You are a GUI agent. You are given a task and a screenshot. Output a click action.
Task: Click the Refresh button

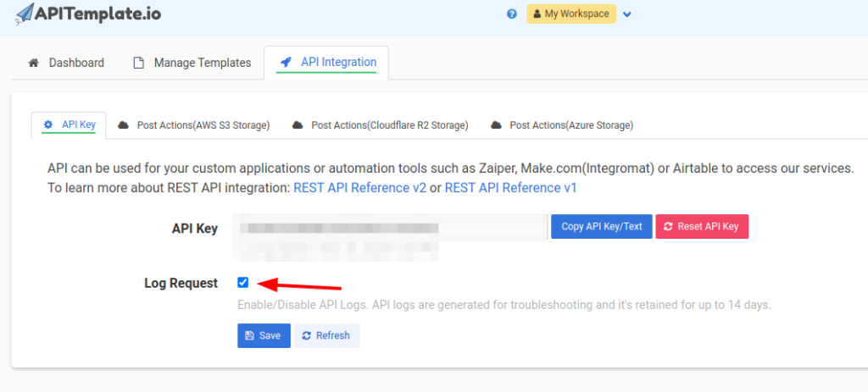[x=326, y=335]
